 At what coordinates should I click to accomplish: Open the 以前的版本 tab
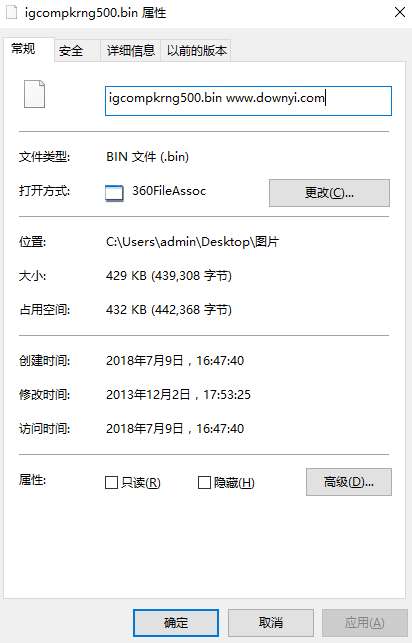click(196, 51)
